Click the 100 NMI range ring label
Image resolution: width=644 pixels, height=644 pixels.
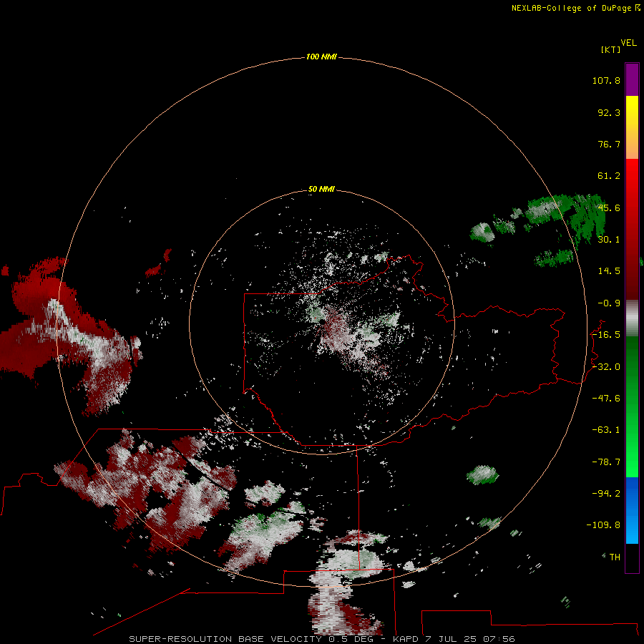321,57
